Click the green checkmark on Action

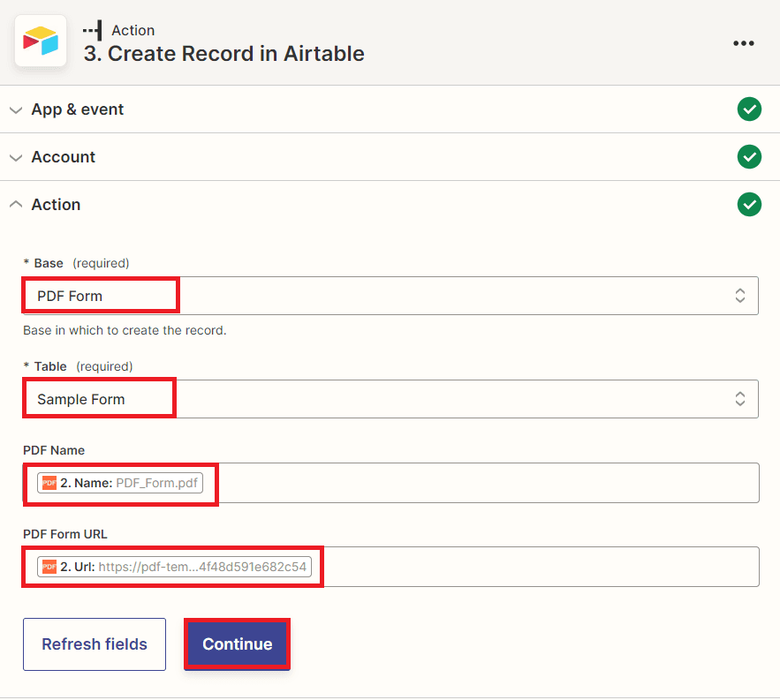pos(749,204)
